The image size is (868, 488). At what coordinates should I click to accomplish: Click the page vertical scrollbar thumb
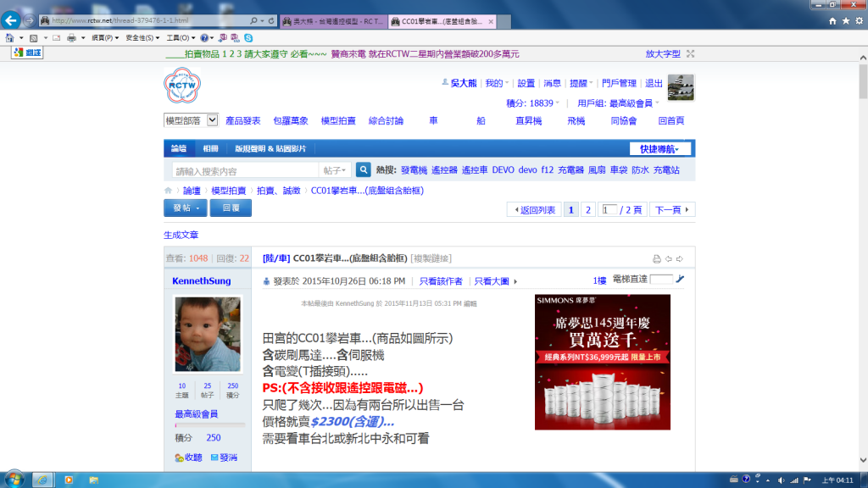tap(863, 80)
